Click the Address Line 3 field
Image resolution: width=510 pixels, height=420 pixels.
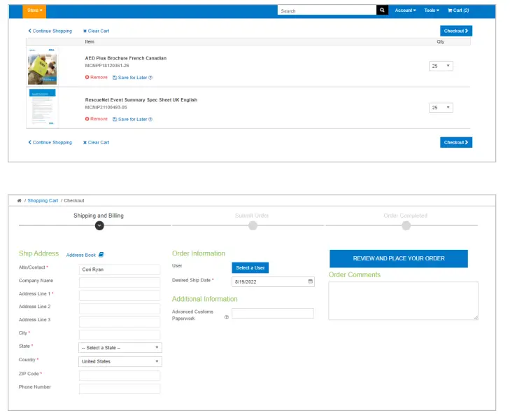click(120, 322)
